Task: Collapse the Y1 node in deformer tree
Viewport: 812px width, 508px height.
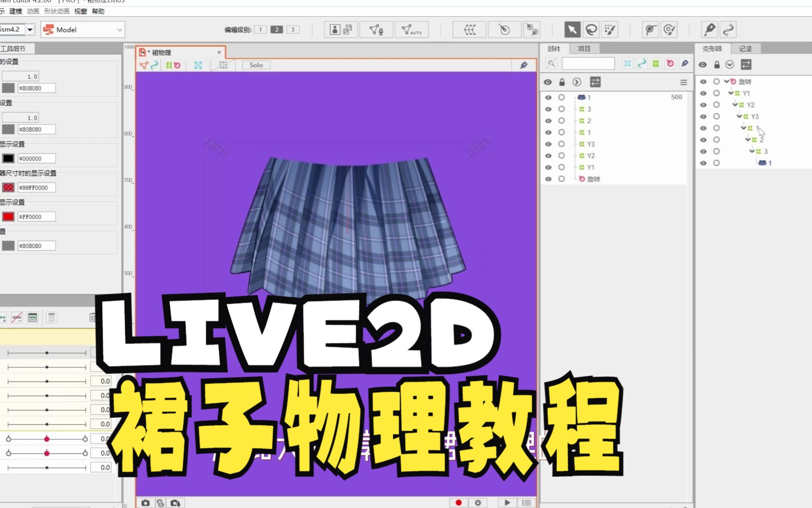Action: coord(731,93)
